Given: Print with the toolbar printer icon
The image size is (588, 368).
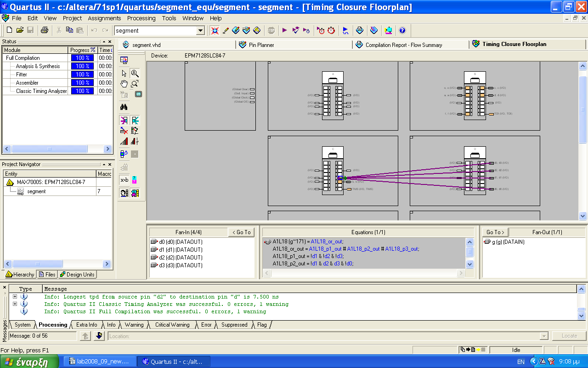Looking at the screenshot, I should 45,30.
